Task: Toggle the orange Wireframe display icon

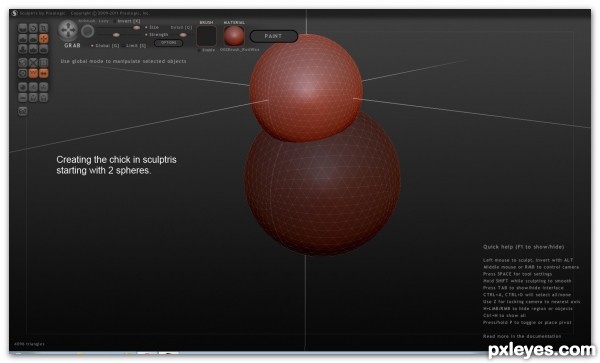Action: 33,73
